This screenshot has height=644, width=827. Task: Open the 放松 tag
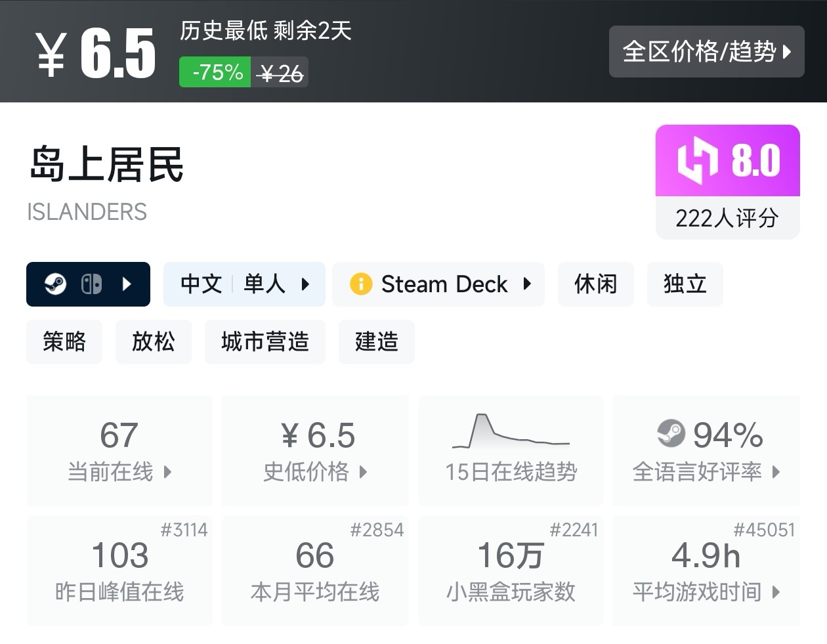pyautogui.click(x=154, y=342)
